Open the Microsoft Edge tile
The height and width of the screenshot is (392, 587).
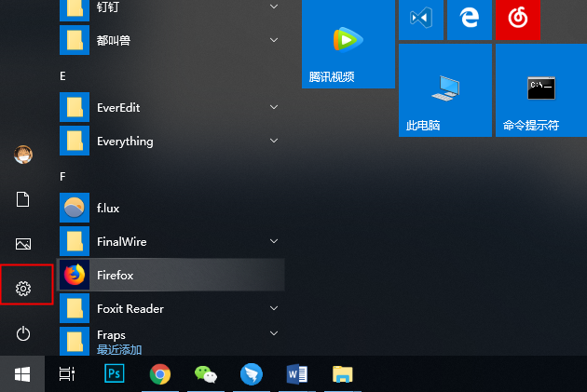tap(470, 20)
